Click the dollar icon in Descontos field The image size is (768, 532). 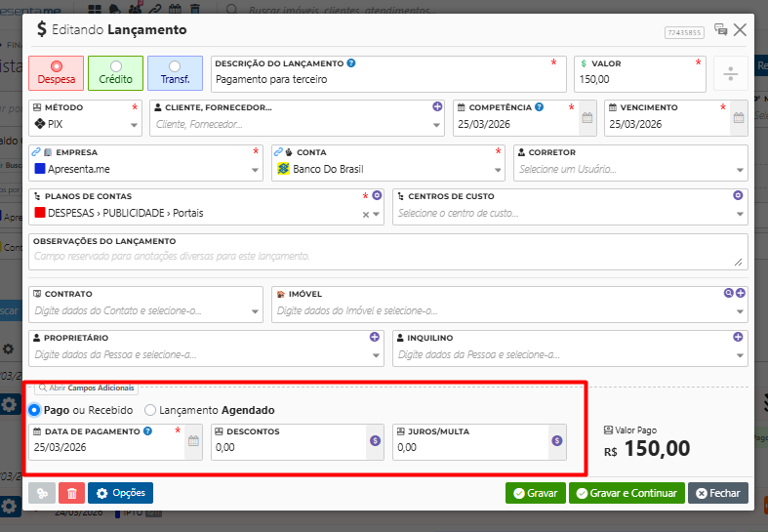click(x=374, y=441)
